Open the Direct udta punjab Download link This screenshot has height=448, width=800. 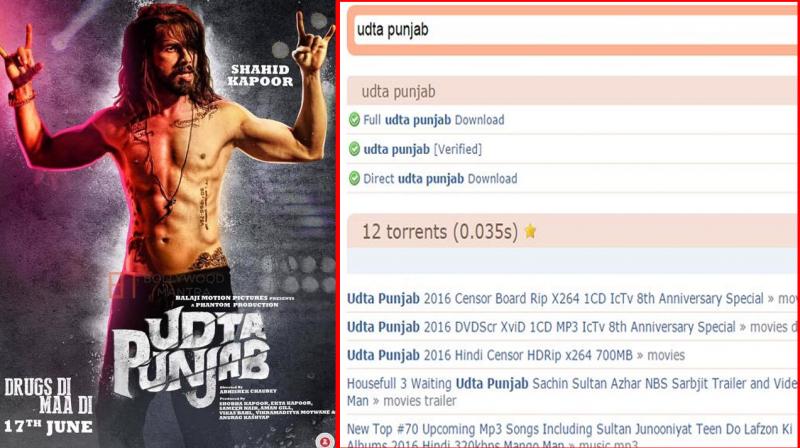tap(440, 179)
